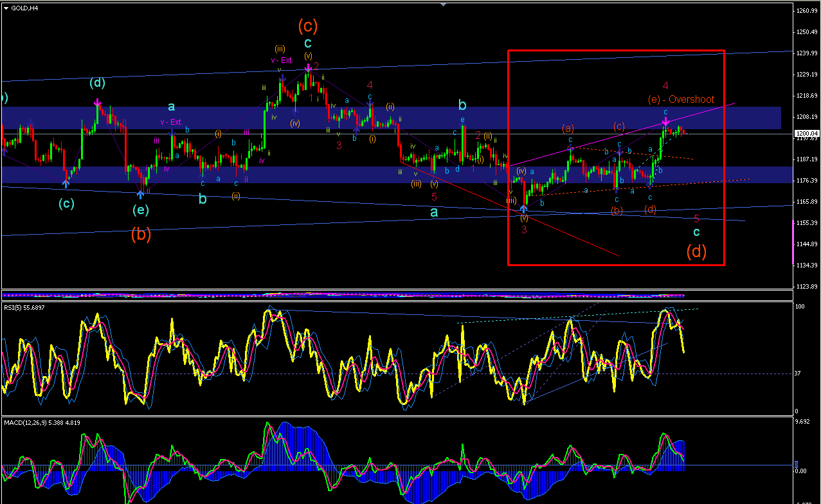Click the 1218.69 price axis value

pyautogui.click(x=808, y=96)
